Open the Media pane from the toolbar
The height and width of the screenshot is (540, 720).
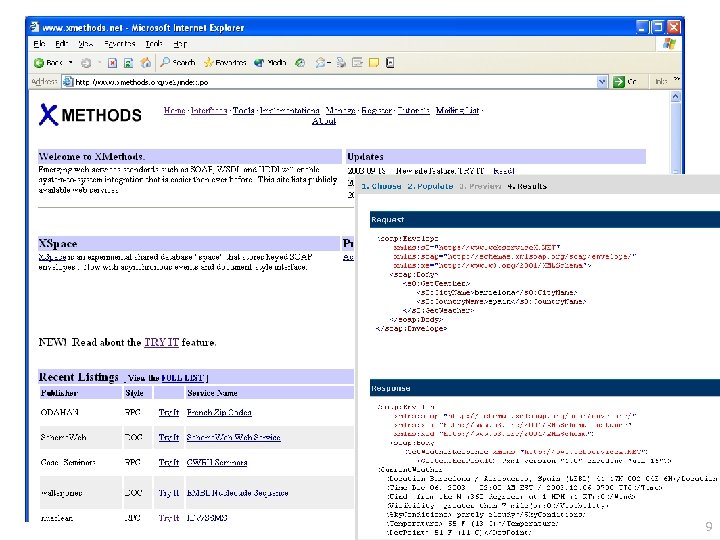[270, 62]
